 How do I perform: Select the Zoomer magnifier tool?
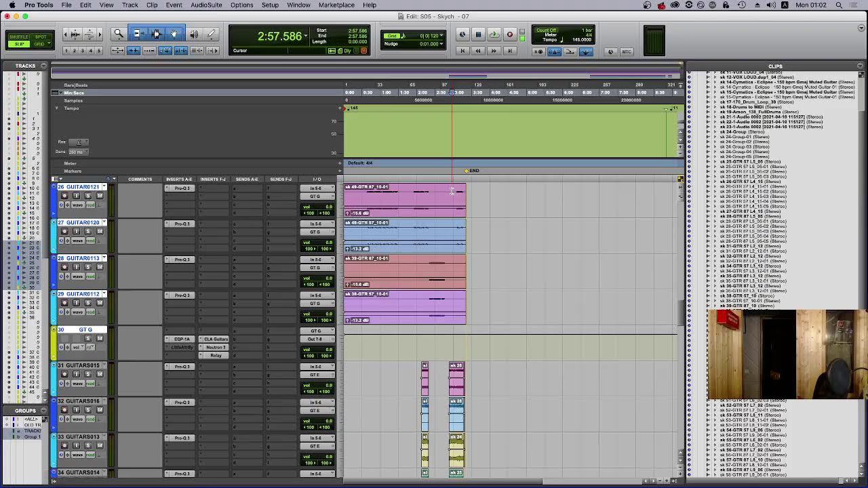point(119,34)
